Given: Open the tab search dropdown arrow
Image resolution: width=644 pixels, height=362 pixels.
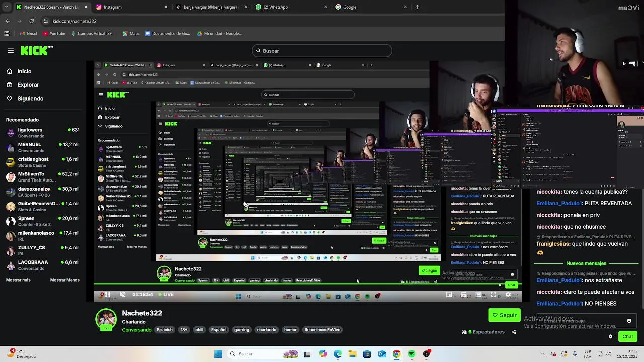Looking at the screenshot, I should click(7, 7).
